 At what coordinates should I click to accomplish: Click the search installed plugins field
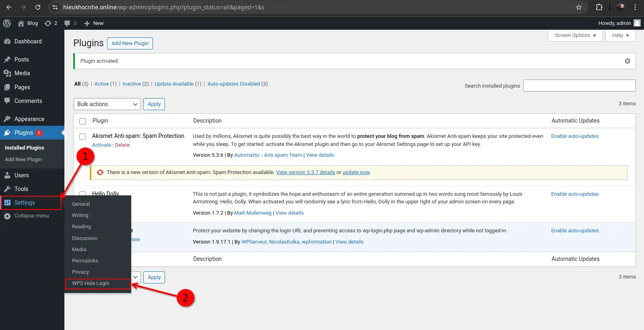point(580,86)
